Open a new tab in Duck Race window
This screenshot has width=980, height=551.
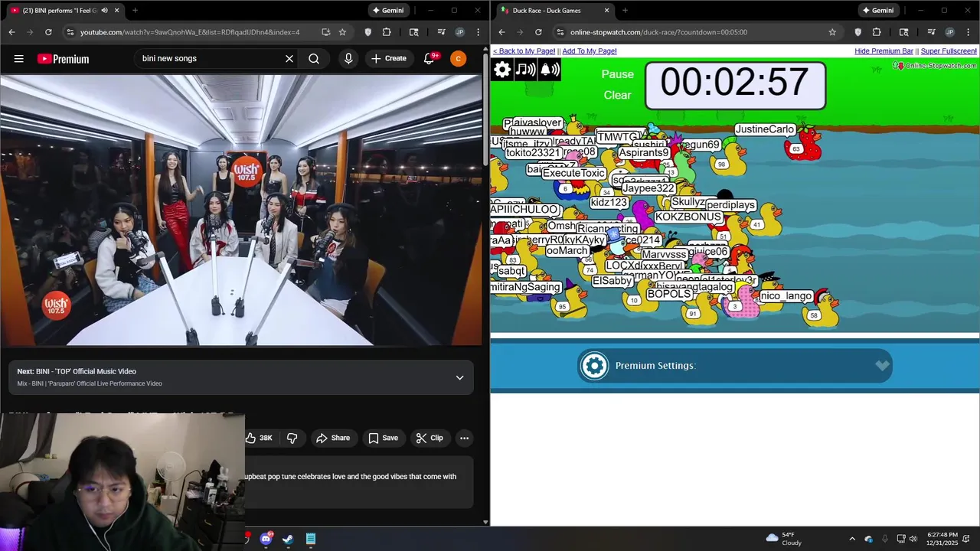click(x=625, y=11)
